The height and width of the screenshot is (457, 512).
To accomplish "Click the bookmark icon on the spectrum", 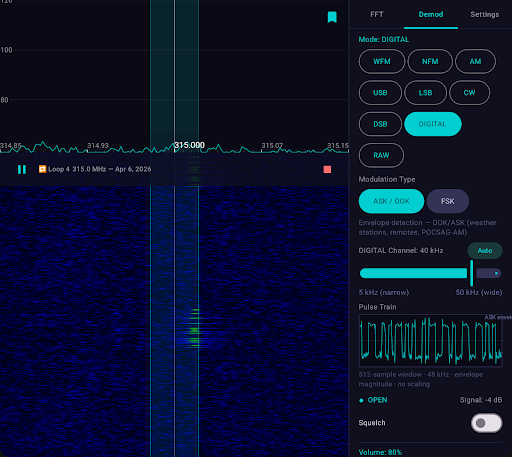I will click(332, 17).
